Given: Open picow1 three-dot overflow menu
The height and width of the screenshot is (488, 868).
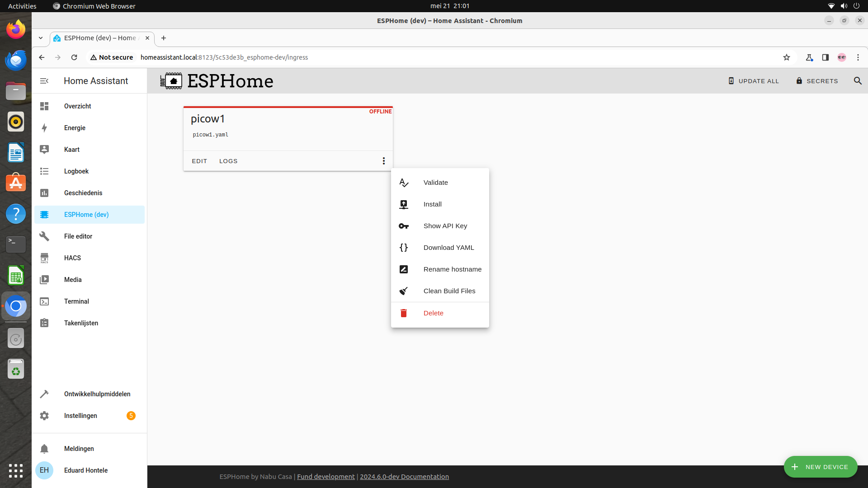Looking at the screenshot, I should click(384, 161).
